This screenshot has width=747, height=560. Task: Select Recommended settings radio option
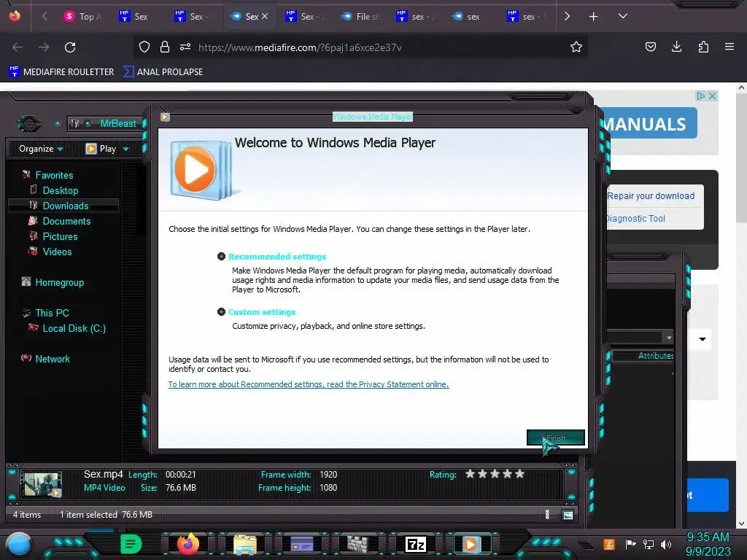(x=221, y=257)
